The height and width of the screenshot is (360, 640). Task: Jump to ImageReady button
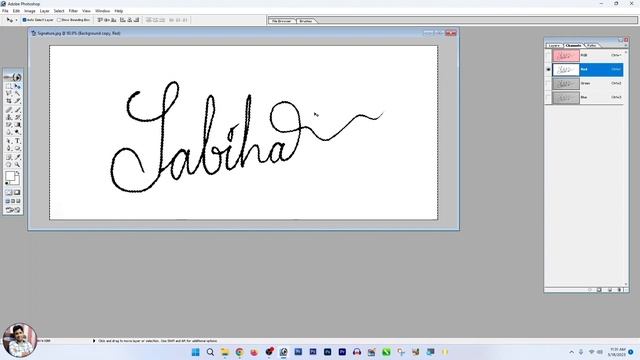pos(13,210)
